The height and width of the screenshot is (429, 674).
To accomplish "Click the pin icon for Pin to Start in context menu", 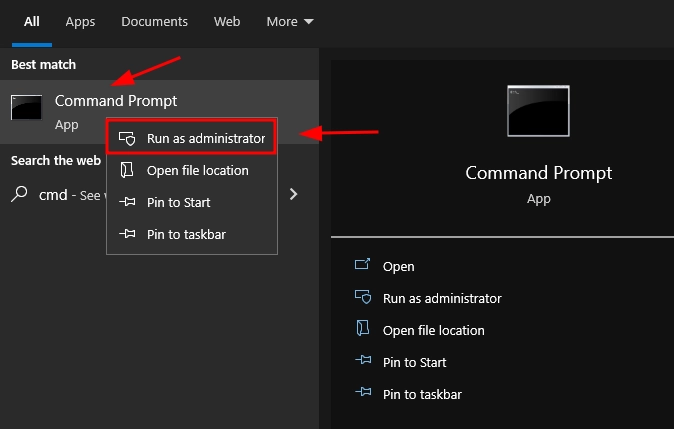I will click(127, 202).
